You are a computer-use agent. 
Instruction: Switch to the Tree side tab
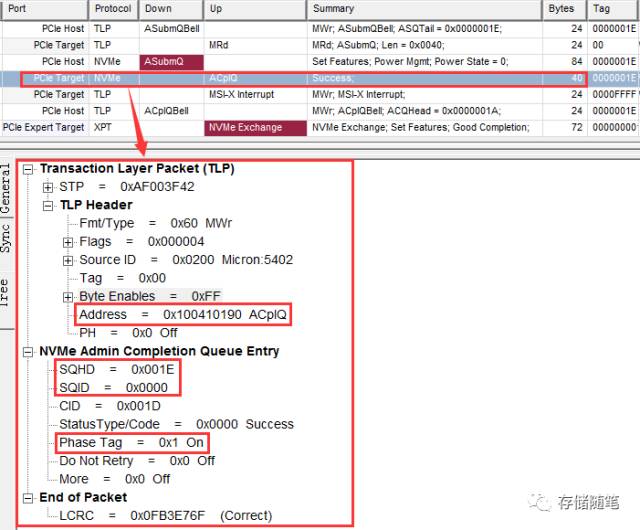pyautogui.click(x=6, y=292)
